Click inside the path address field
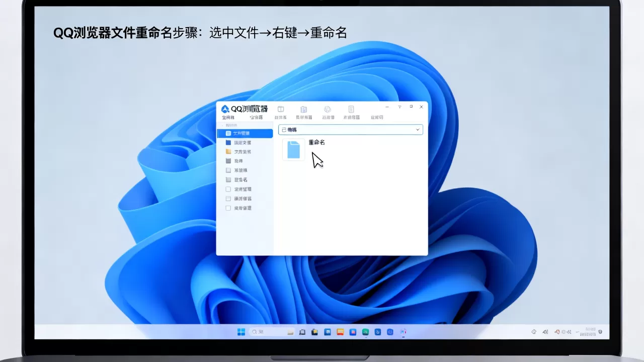 click(351, 130)
